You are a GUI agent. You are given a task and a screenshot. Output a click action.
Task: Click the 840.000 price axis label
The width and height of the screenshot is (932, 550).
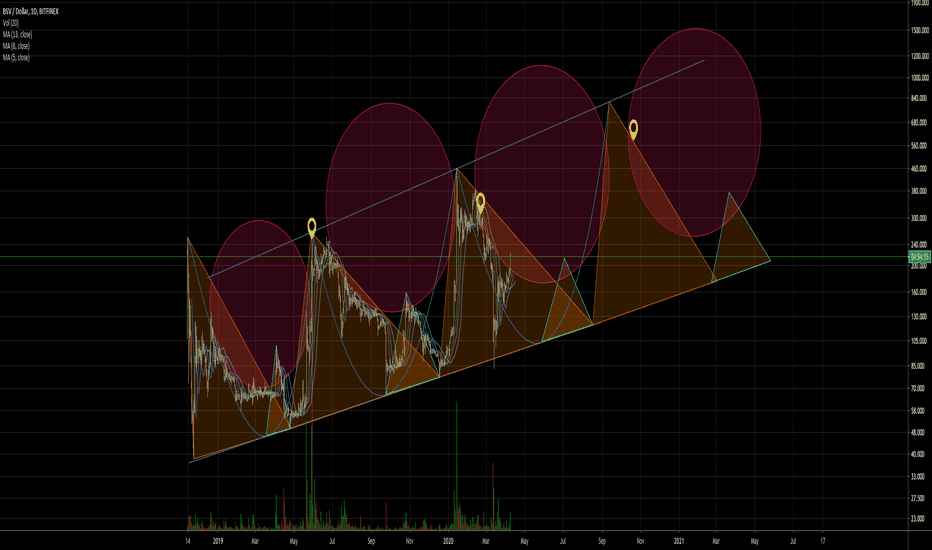919,98
